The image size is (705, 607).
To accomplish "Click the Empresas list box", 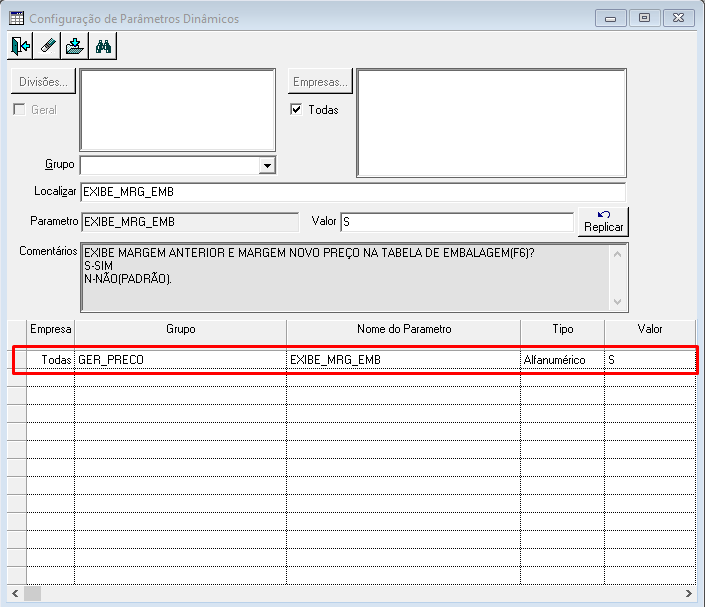I will (491, 123).
